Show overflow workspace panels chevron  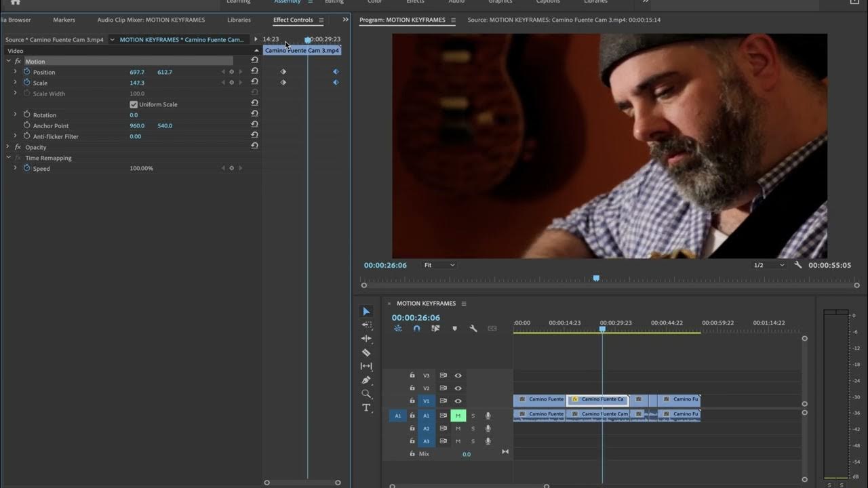point(646,2)
